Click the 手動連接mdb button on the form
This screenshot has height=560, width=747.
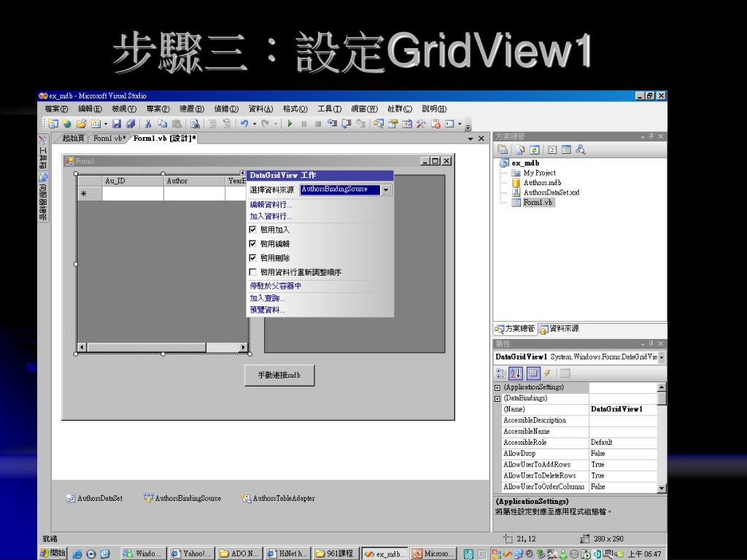point(279,376)
